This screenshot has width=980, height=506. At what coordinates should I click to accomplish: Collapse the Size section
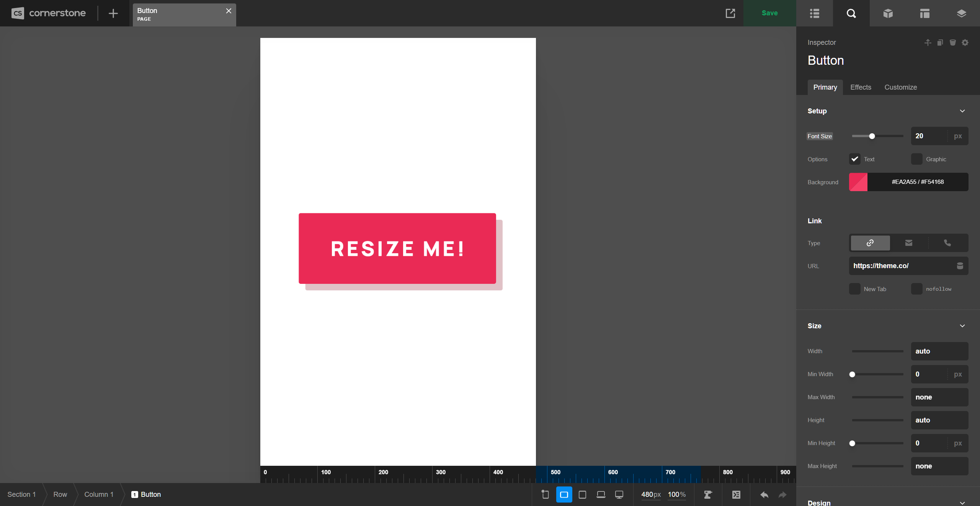[962, 326]
